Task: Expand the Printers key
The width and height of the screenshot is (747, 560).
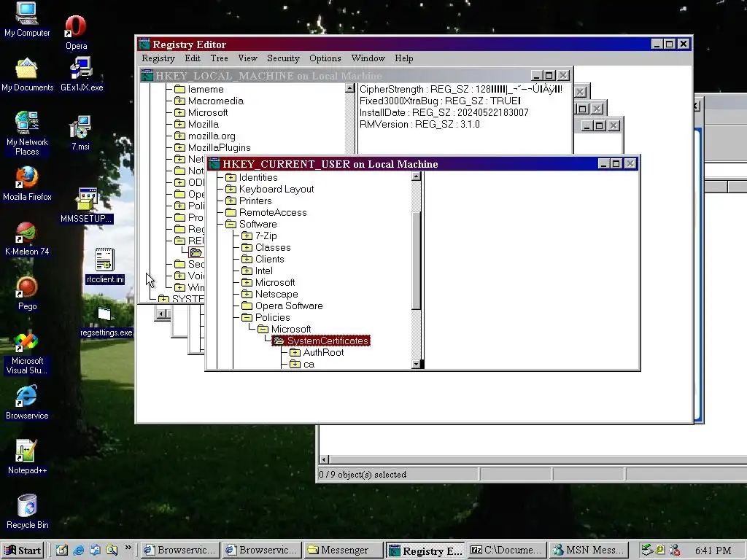Action: click(x=231, y=201)
